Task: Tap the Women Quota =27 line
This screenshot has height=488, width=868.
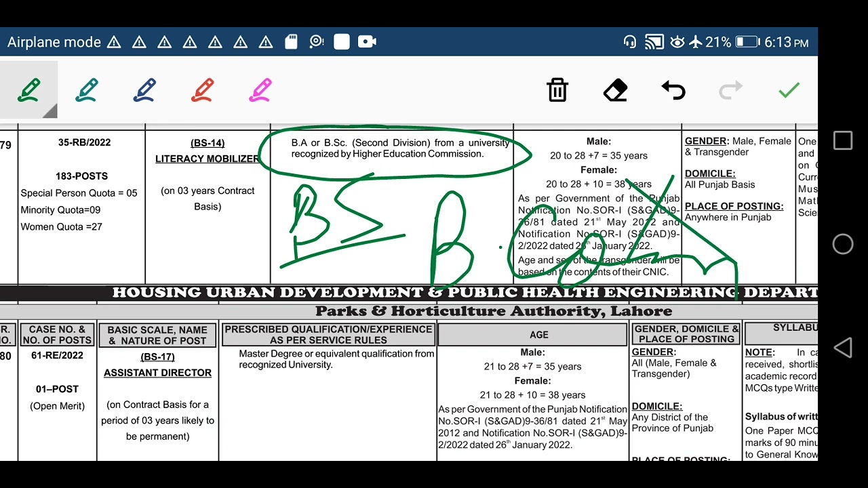Action: (61, 227)
